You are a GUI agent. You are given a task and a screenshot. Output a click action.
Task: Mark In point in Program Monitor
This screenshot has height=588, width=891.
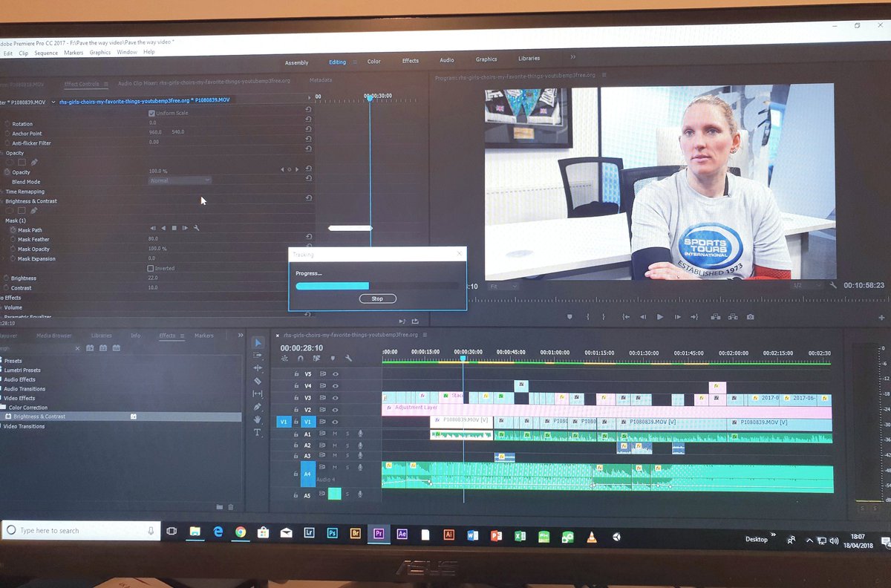click(588, 317)
